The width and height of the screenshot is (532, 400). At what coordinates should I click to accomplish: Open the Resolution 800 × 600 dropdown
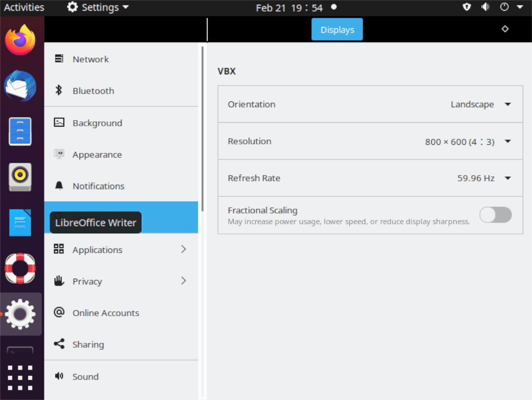point(468,142)
